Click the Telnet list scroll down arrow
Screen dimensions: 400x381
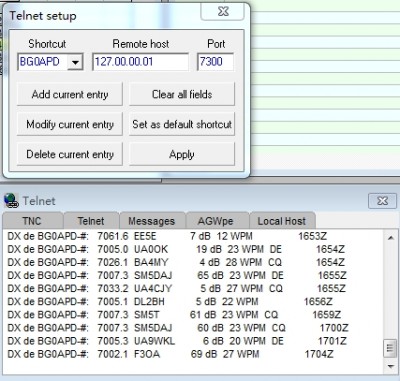tap(391, 366)
